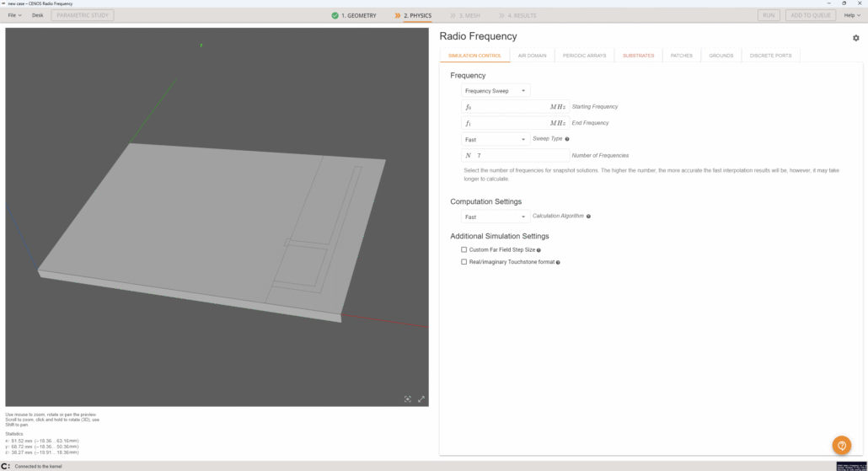This screenshot has height=471, width=868.
Task: Expand the Sweep Type dropdown
Action: (x=496, y=140)
